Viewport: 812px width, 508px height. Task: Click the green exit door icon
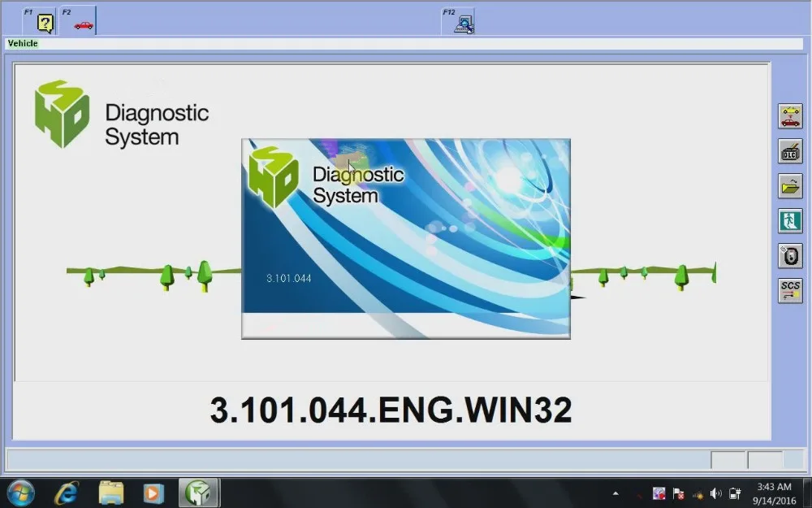(x=790, y=221)
